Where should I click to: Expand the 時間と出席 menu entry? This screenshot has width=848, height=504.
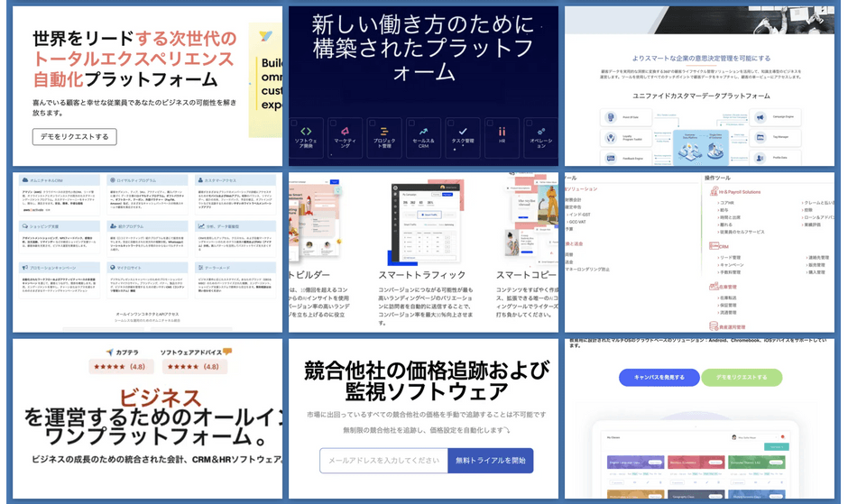pos(729,217)
